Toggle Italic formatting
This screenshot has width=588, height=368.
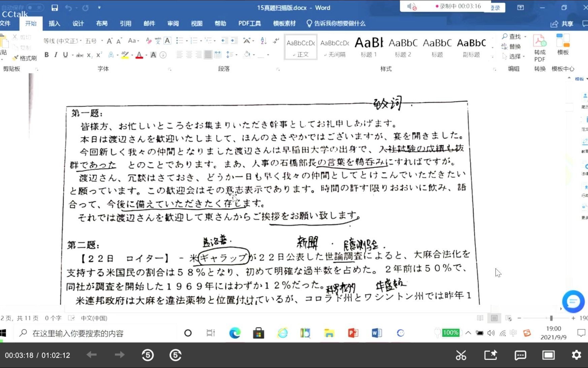(56, 55)
